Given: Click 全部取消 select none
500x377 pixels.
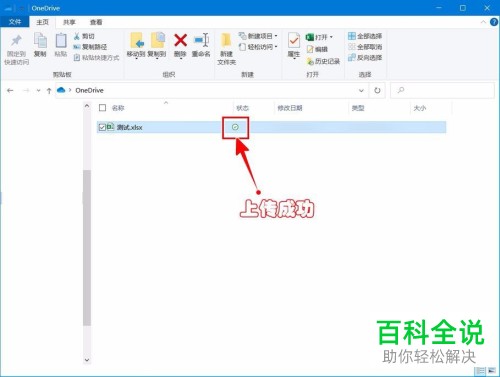Looking at the screenshot, I should (365, 47).
